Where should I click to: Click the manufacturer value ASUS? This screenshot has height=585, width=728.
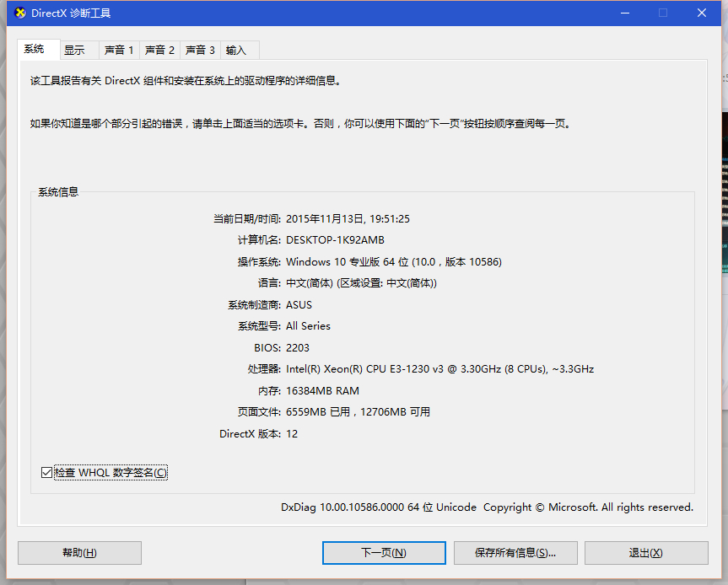[299, 305]
